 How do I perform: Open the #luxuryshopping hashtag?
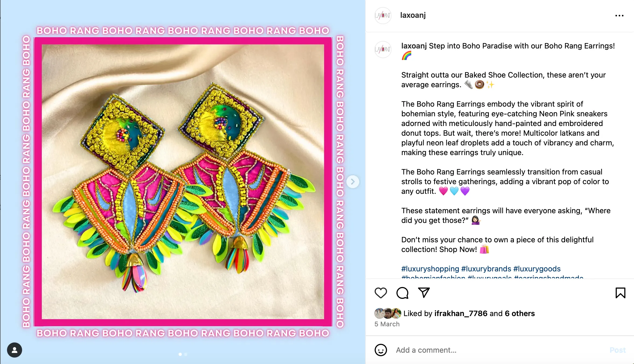[430, 269]
